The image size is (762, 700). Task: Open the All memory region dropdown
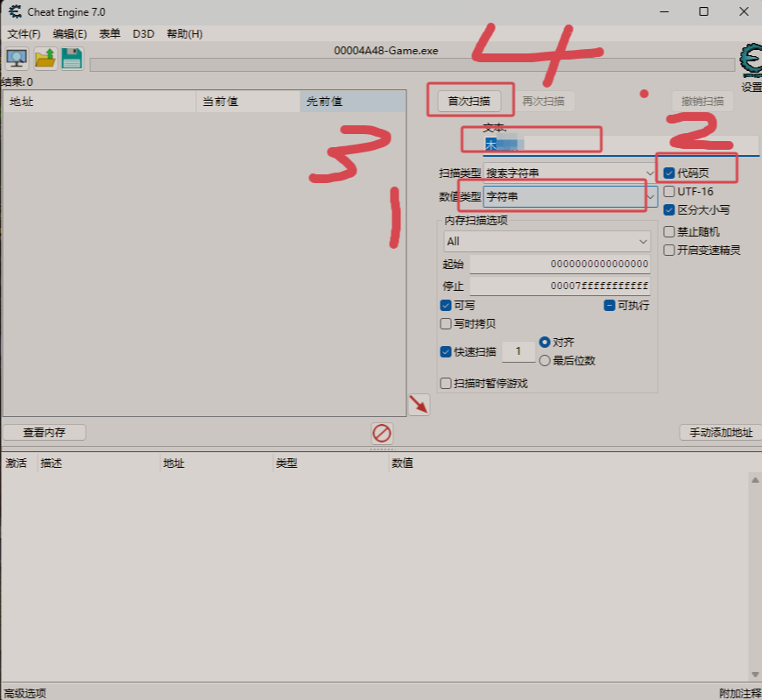coord(547,242)
